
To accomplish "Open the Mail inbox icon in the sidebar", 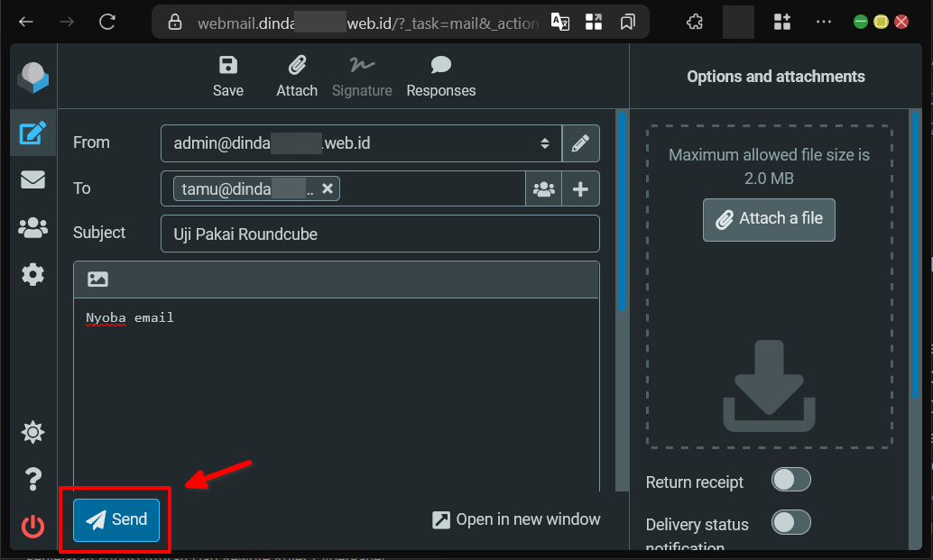I will [x=32, y=180].
